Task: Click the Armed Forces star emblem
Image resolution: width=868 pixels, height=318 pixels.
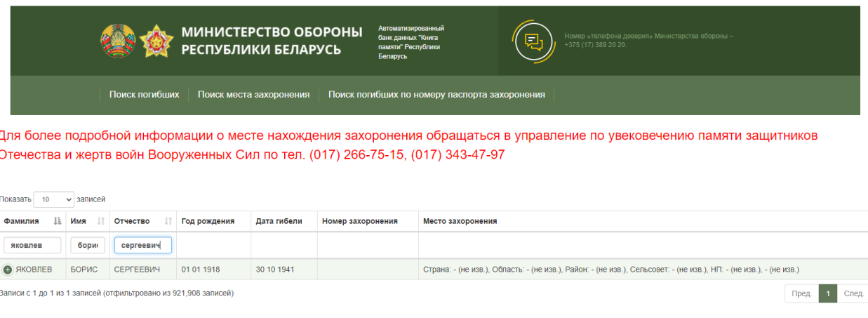Action: (155, 41)
